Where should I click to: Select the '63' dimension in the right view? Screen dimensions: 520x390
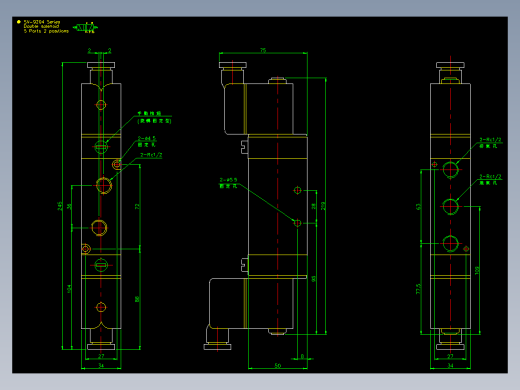(419, 207)
